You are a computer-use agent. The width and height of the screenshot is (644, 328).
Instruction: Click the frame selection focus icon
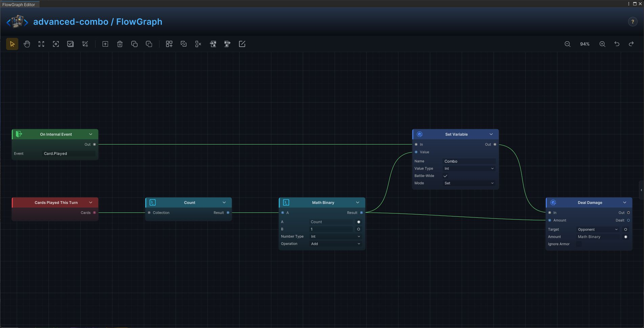[56, 44]
